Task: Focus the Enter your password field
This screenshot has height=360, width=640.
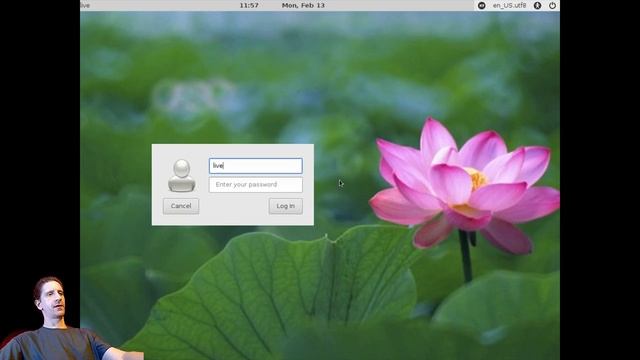Action: click(x=256, y=184)
